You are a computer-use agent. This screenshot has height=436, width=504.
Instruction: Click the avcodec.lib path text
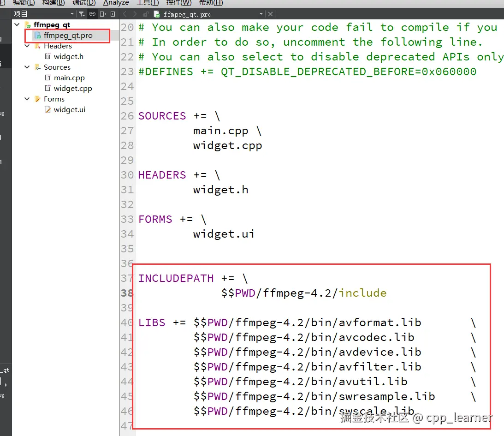coord(304,337)
